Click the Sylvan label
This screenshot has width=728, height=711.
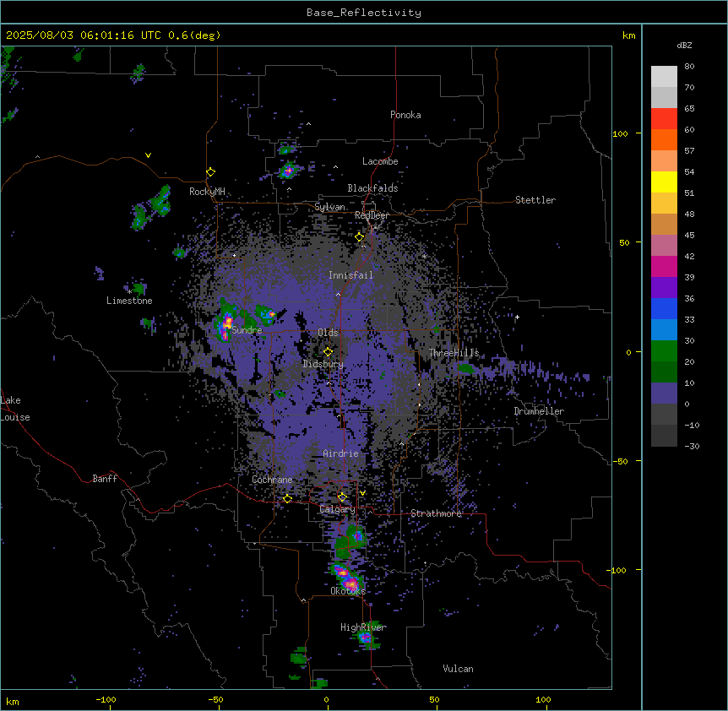[x=329, y=207]
